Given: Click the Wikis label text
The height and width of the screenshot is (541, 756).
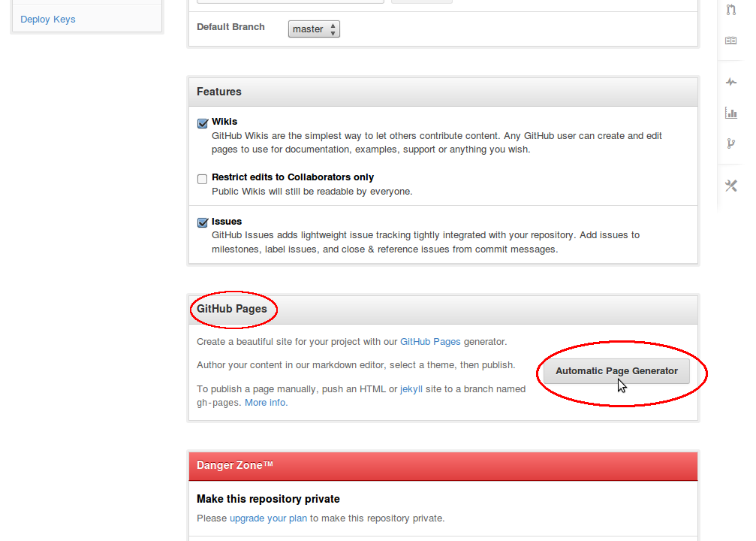Looking at the screenshot, I should [x=224, y=122].
